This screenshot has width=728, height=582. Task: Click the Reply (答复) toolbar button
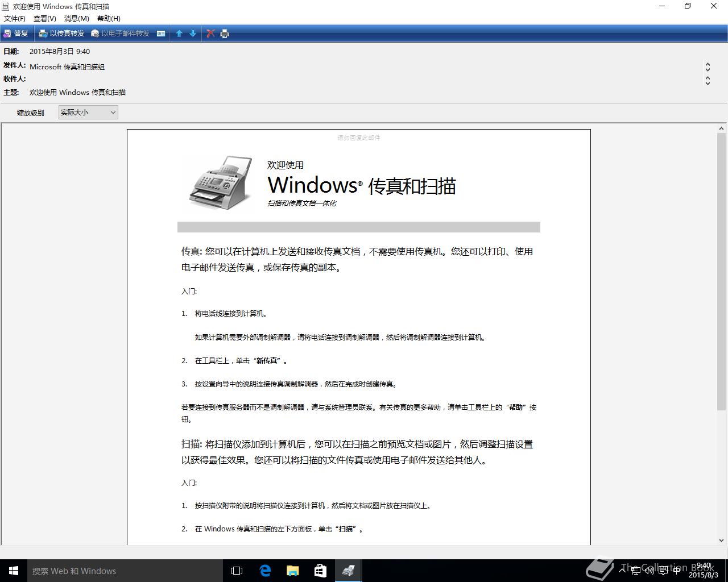(16, 34)
